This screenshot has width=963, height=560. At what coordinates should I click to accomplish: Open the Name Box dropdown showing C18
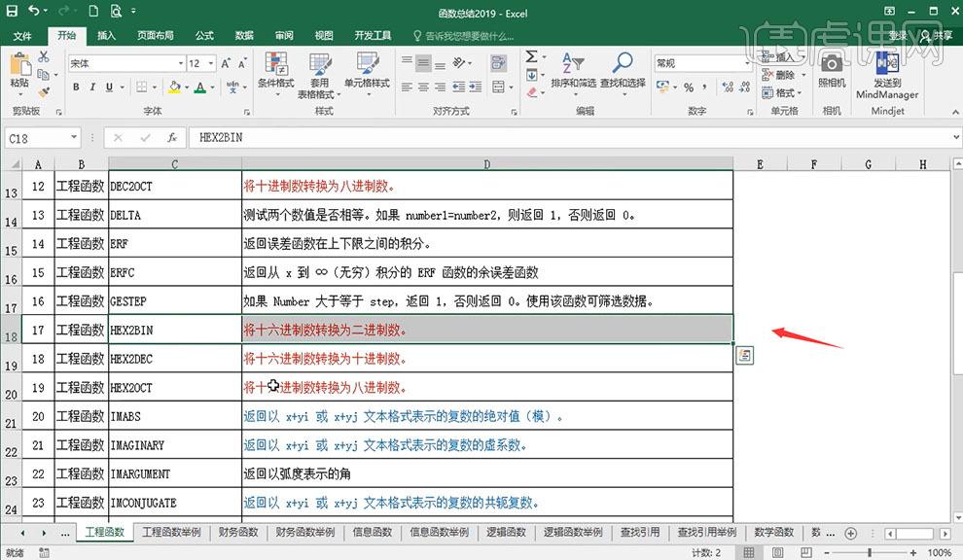pos(74,137)
